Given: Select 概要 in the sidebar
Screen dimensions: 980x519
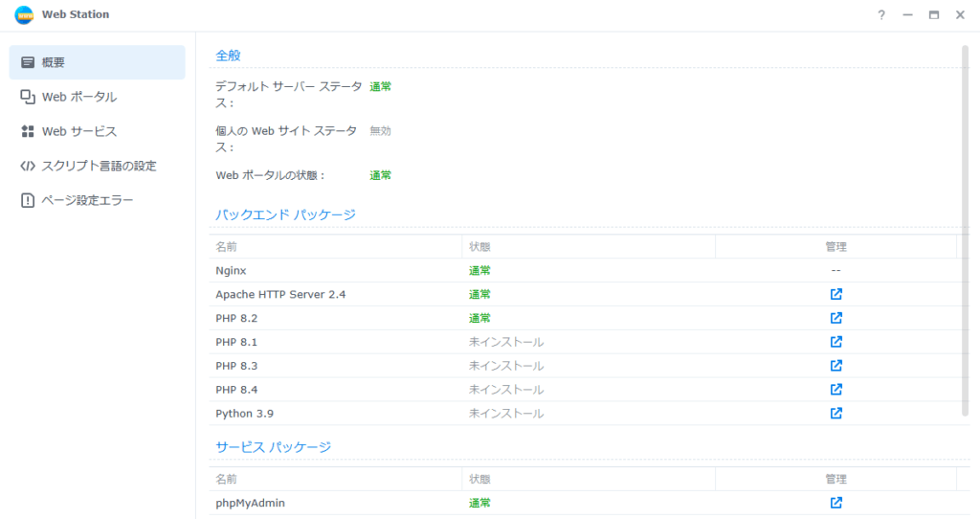Looking at the screenshot, I should click(x=97, y=62).
